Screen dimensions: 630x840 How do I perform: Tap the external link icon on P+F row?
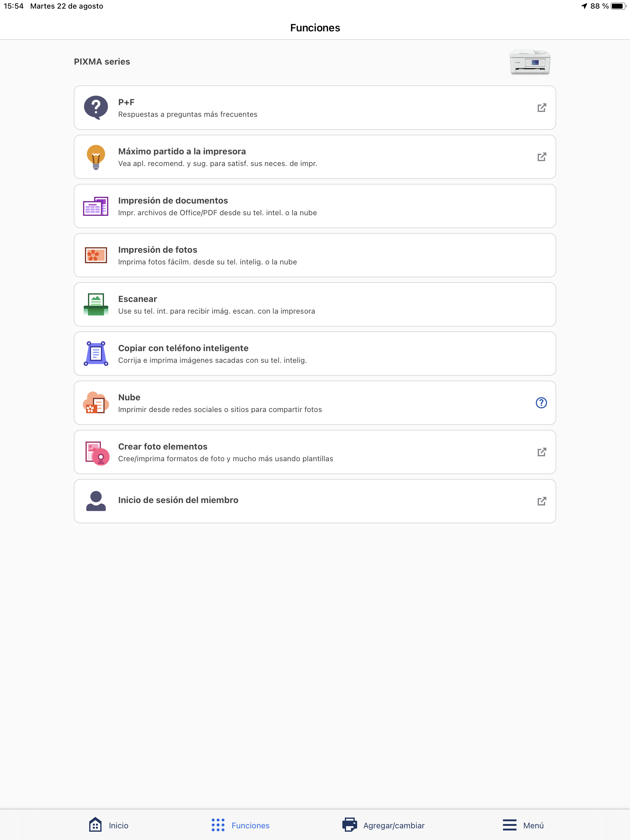pos(541,108)
